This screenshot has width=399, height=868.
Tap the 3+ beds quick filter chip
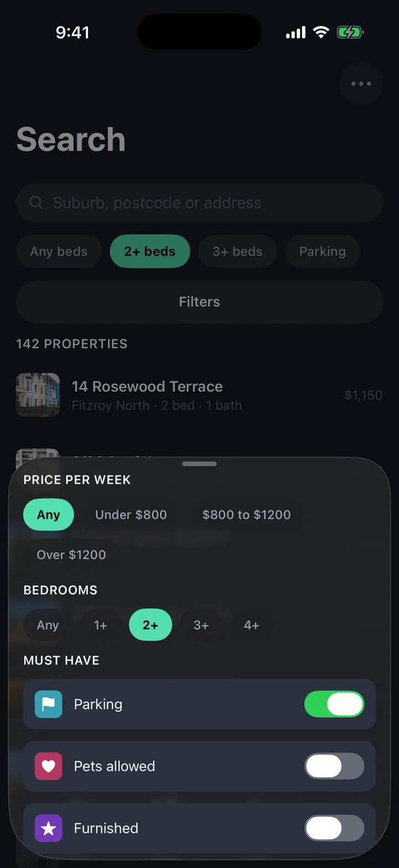pyautogui.click(x=237, y=251)
